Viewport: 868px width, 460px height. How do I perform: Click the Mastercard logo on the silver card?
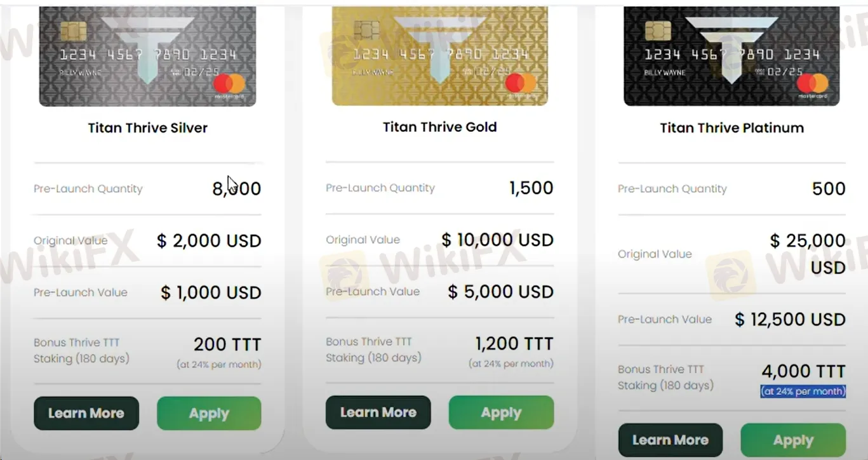tap(230, 85)
